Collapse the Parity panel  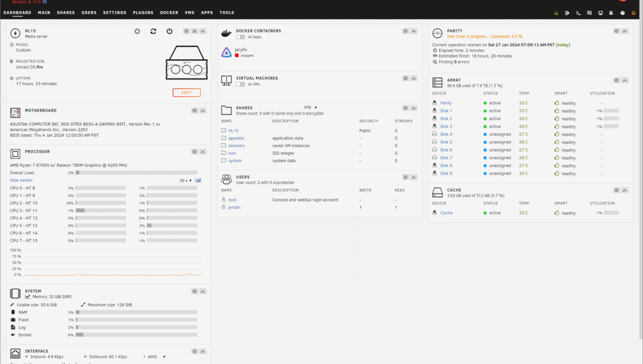pos(625,31)
